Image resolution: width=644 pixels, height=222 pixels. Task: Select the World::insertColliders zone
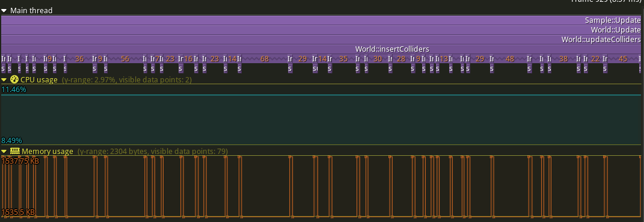[x=320, y=49]
